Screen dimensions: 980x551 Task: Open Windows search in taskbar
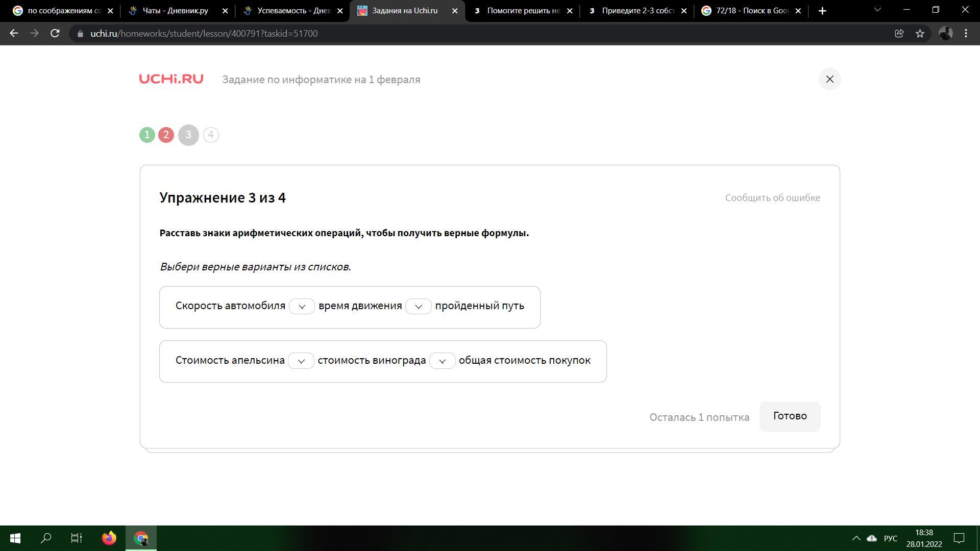[46, 538]
